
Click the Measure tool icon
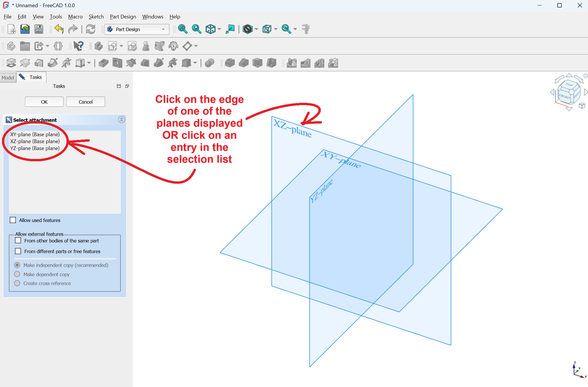306,29
